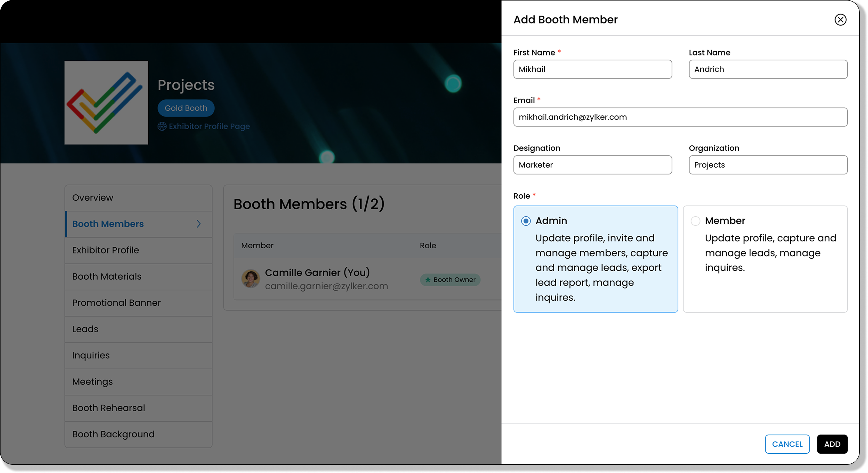Image resolution: width=868 pixels, height=473 pixels.
Task: Click the Booth Owner star badge
Action: click(450, 280)
